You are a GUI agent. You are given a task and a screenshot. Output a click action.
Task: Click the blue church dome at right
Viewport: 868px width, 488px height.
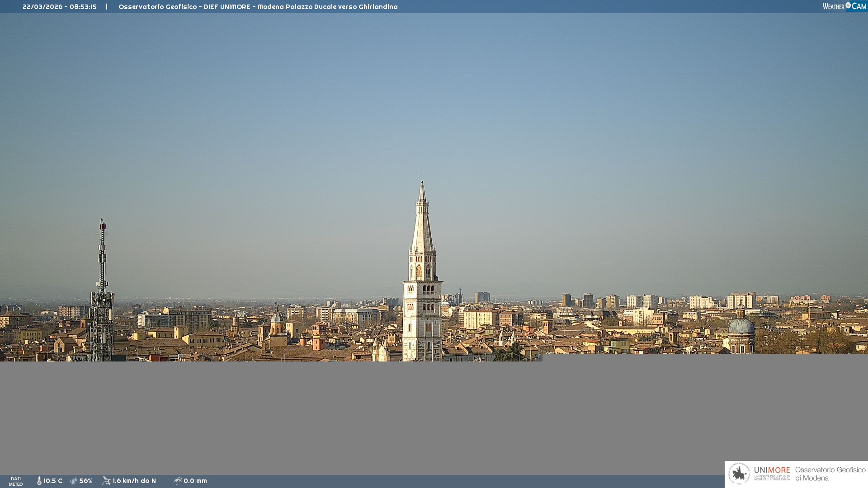tap(741, 326)
